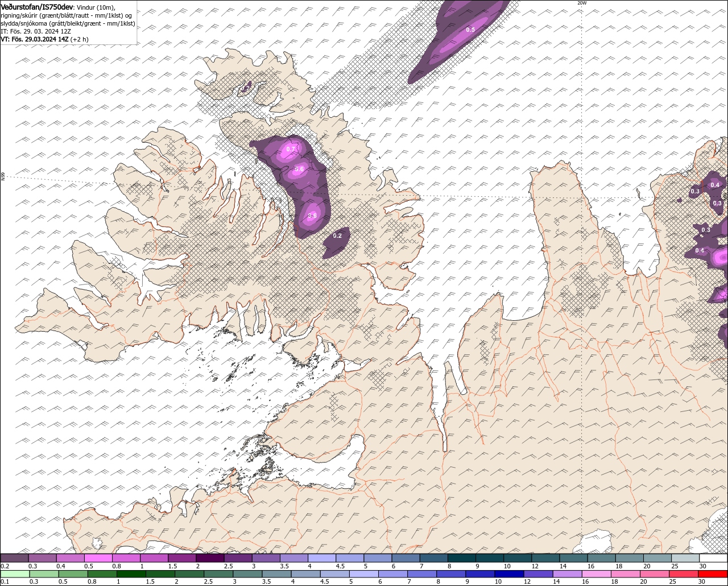Select the darkest green swatch labeled 1 in the lower legend
This screenshot has height=586, width=728.
click(x=131, y=574)
